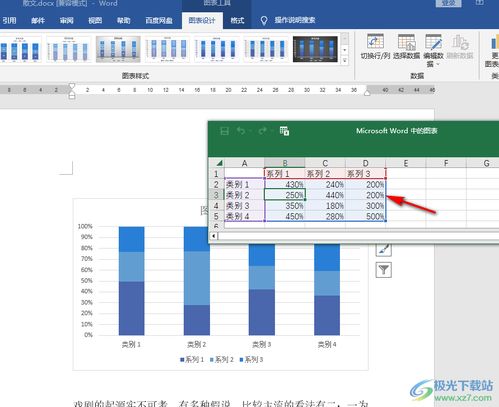This screenshot has width=499, height=407.
Task: Click the Tell Me lightbulb search icon
Action: (264, 21)
